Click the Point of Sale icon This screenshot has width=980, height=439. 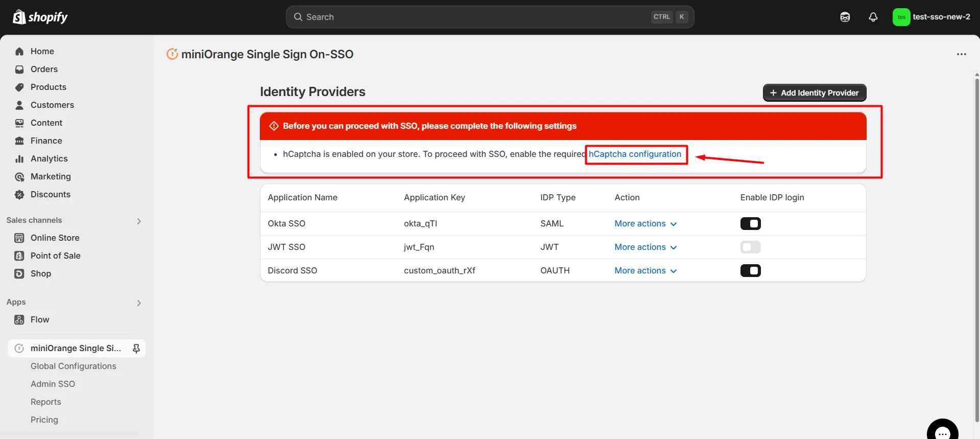(x=19, y=256)
